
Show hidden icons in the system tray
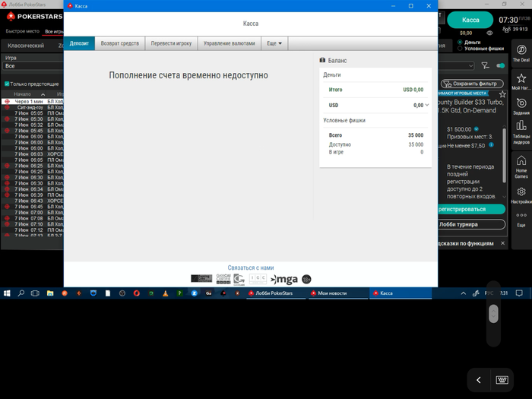(463, 293)
